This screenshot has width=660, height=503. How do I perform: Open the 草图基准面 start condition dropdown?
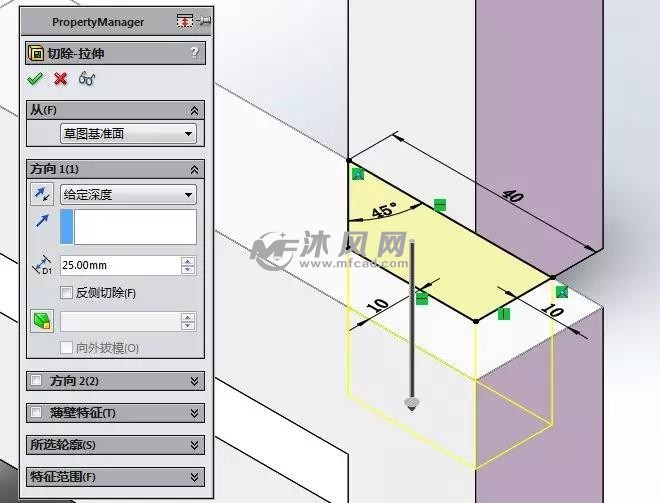pyautogui.click(x=128, y=134)
